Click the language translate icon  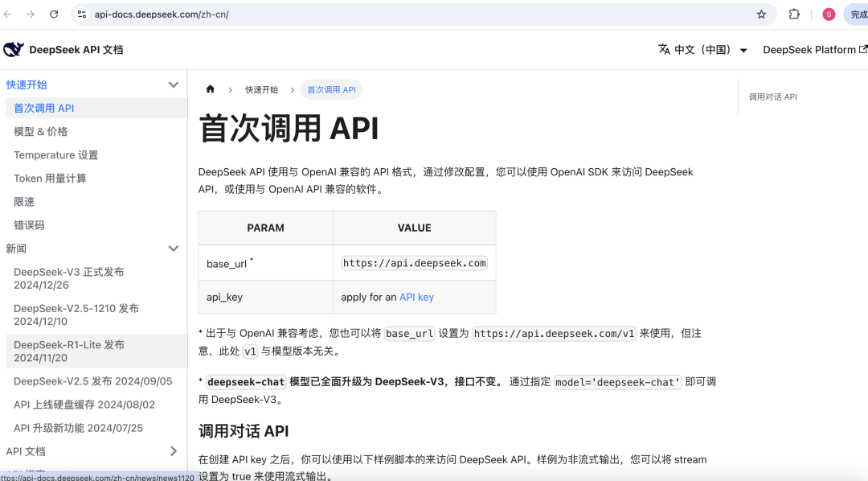[665, 49]
